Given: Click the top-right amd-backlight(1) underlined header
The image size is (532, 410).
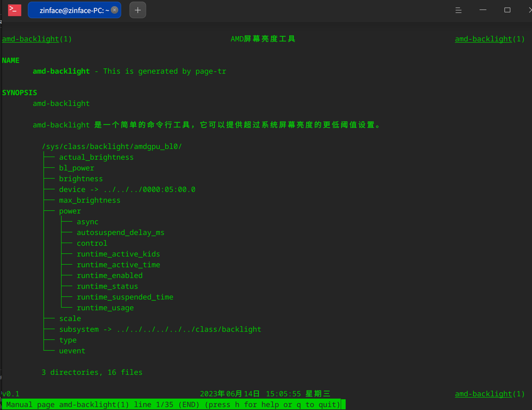Looking at the screenshot, I should (489, 39).
